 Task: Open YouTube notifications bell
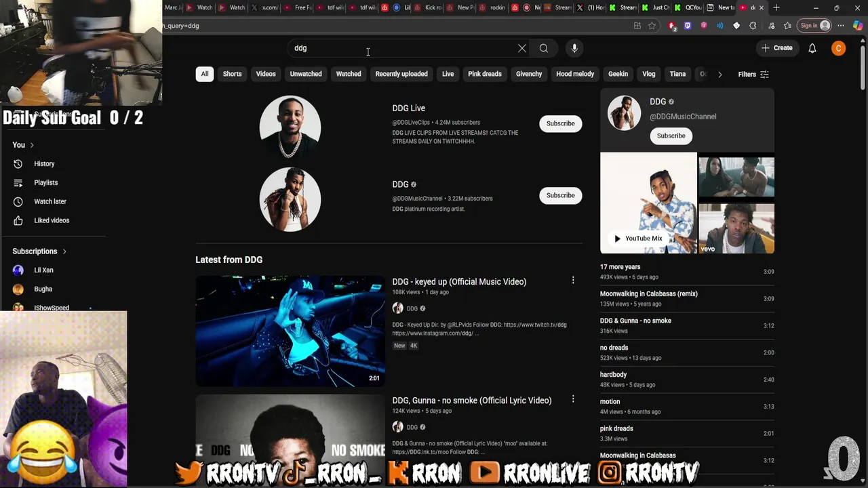(812, 48)
